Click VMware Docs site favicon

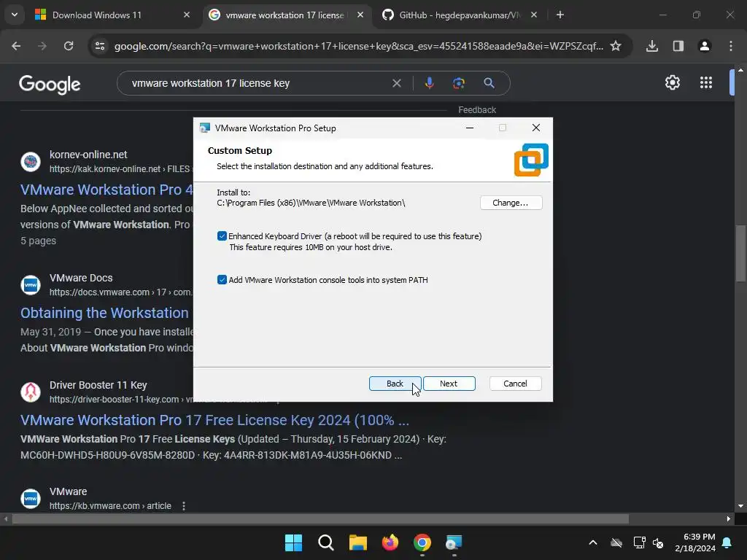click(x=31, y=285)
